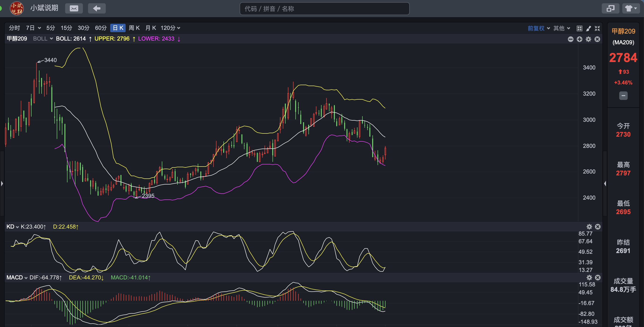Switch to the 周K tab
This screenshot has height=327, width=644.
[134, 28]
